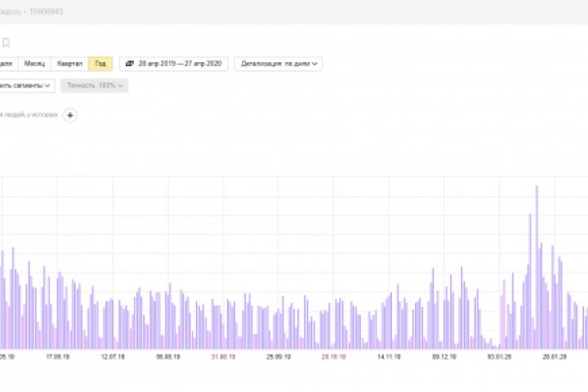Click the 12.07.19 axis date label
This screenshot has height=392, width=588.
[x=113, y=357]
